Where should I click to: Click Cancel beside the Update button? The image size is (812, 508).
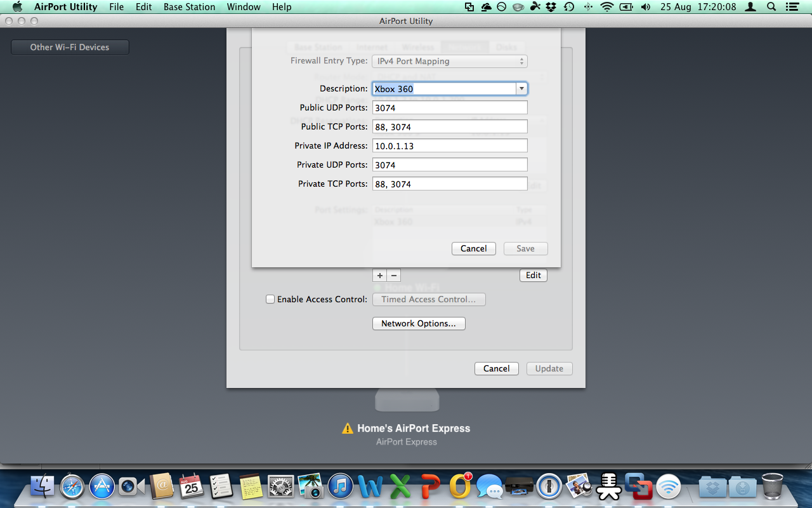[497, 368]
